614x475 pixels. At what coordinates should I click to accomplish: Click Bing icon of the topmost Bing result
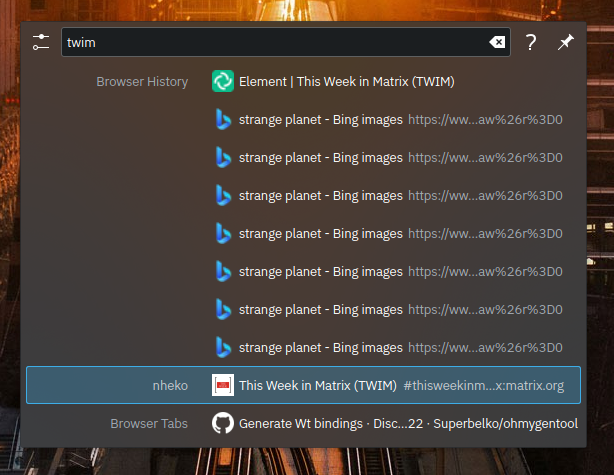click(x=223, y=120)
